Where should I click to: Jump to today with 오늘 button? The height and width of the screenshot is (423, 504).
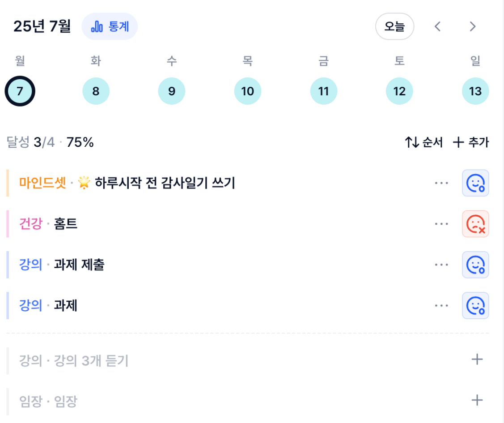(394, 26)
